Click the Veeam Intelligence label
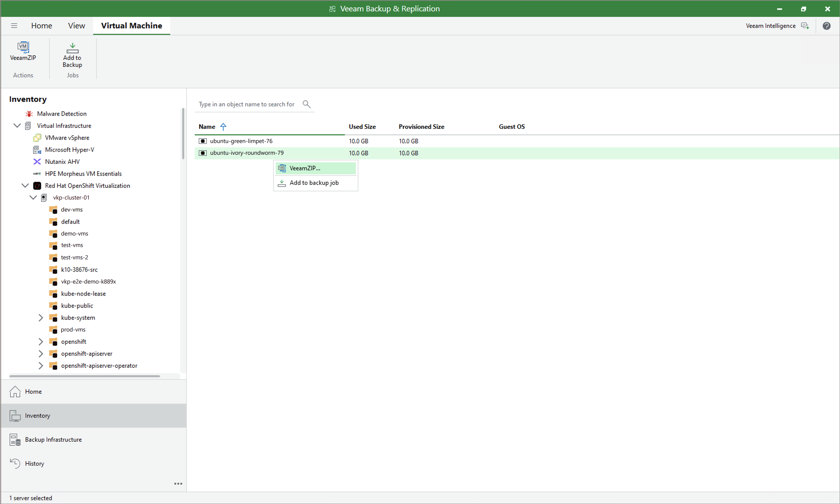Viewport: 840px width, 504px height. point(771,26)
